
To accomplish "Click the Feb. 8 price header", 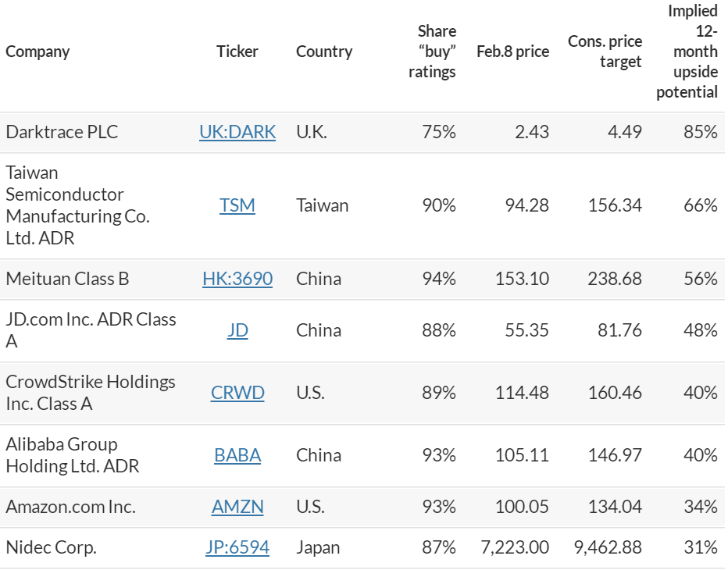I will point(512,52).
